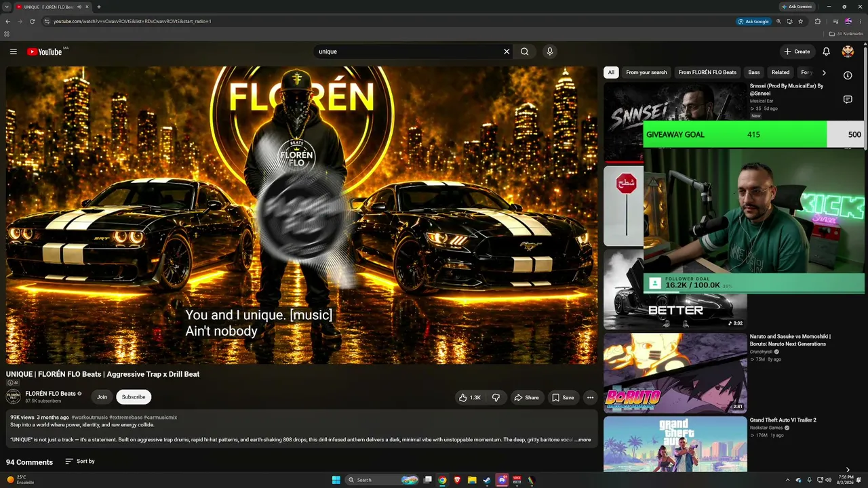Open the Grand Theft Auto VI Trailer 2 thumbnail

pyautogui.click(x=675, y=444)
